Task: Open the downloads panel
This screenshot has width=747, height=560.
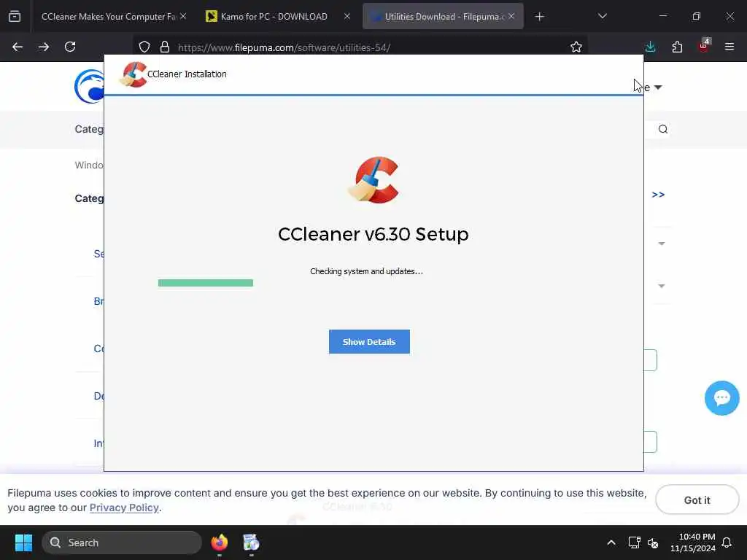Action: pos(650,47)
